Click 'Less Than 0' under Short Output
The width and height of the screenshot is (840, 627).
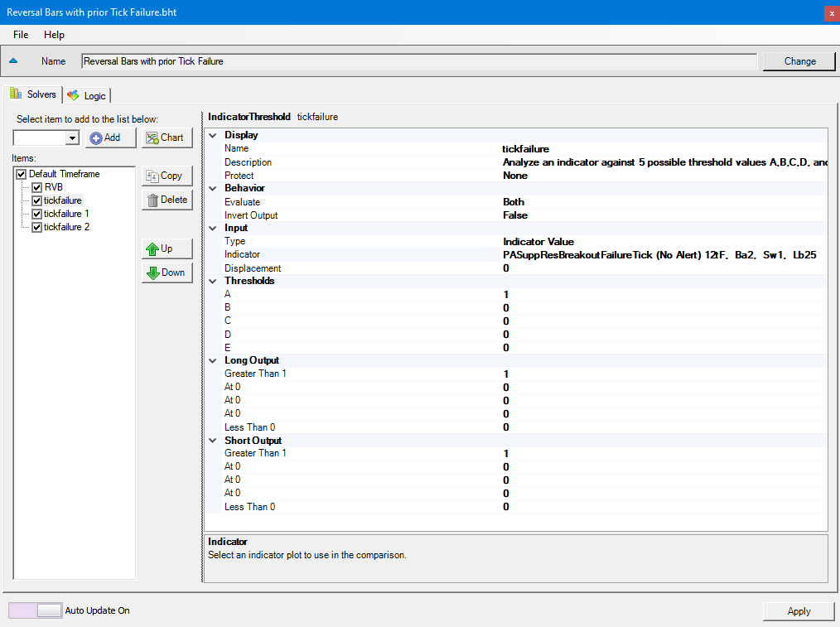249,507
